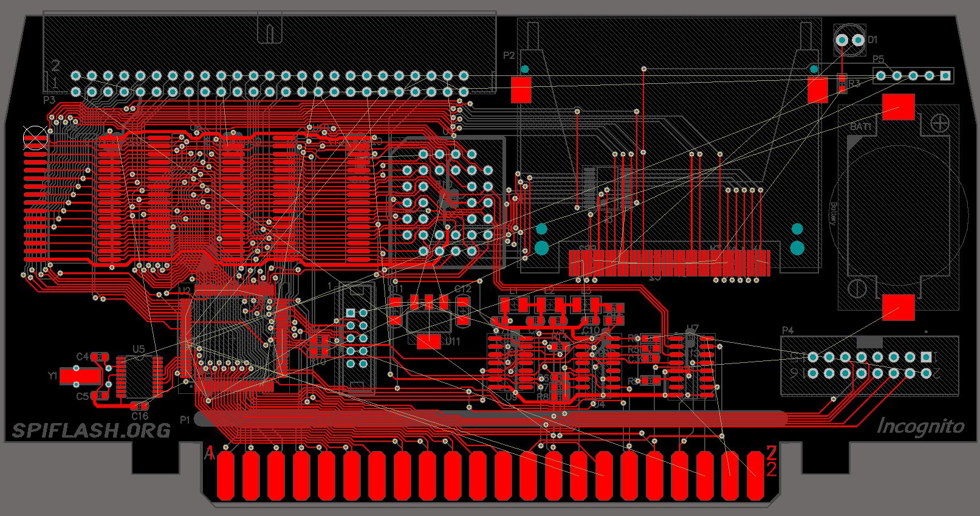Select the C16 capacitor footprint

click(140, 405)
